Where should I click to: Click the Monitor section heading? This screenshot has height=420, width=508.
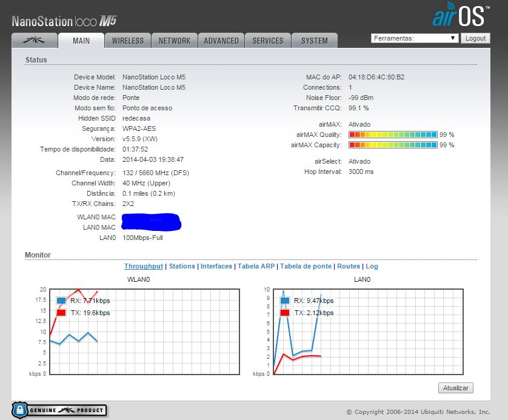[38, 255]
